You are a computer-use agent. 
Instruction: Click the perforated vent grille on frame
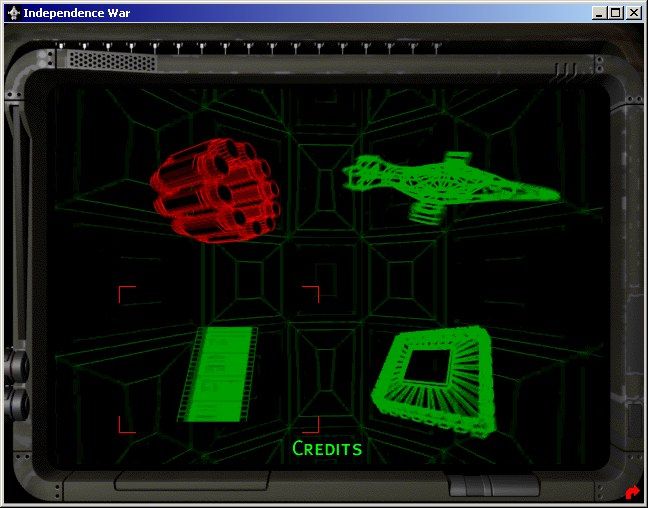[x=100, y=60]
